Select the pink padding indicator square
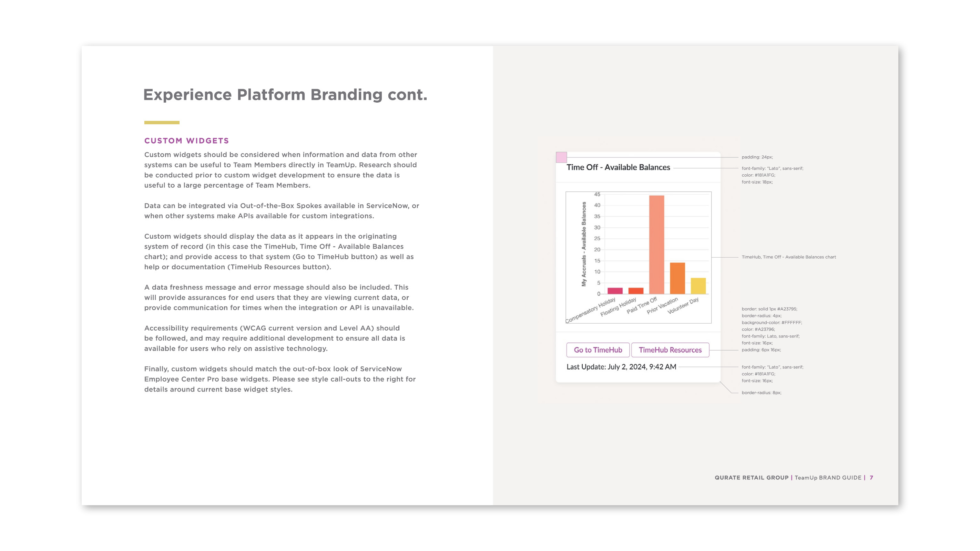Viewport: 980px width, 551px height. (561, 157)
